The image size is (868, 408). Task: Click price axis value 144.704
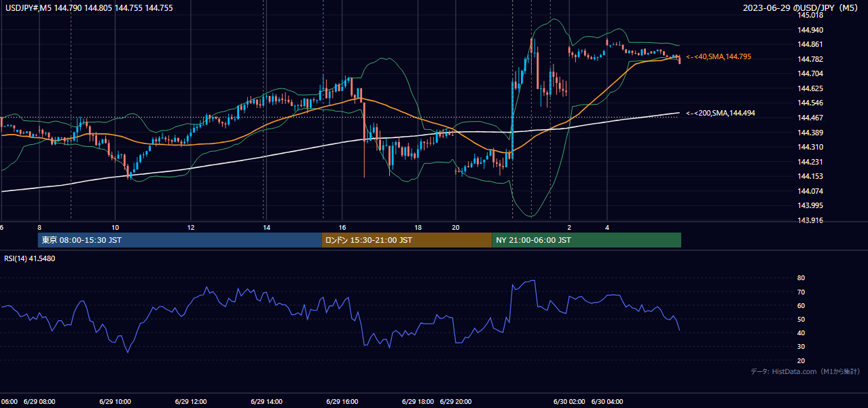(x=810, y=73)
